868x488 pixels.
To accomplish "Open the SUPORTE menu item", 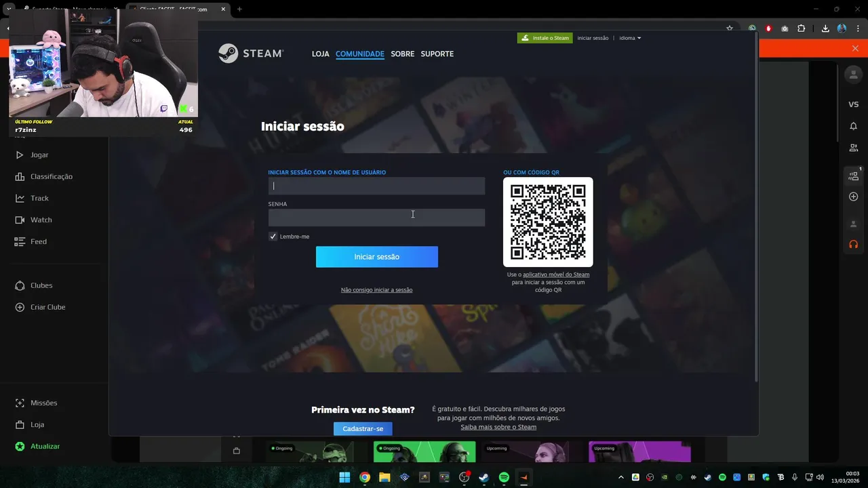I will coord(437,54).
